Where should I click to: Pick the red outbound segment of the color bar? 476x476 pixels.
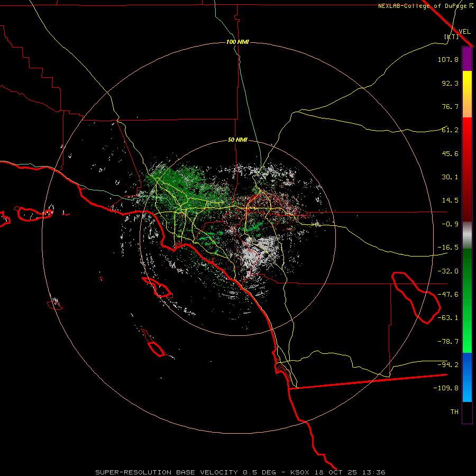(x=467, y=169)
